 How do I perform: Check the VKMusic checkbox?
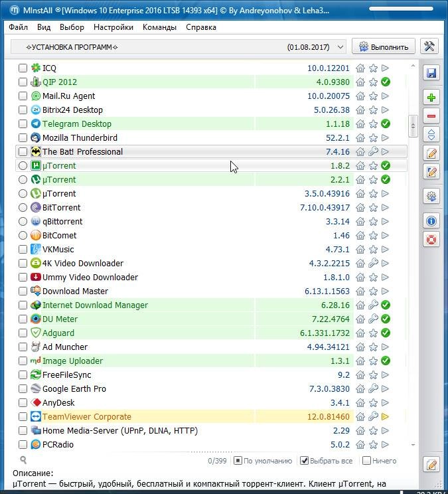tap(23, 249)
